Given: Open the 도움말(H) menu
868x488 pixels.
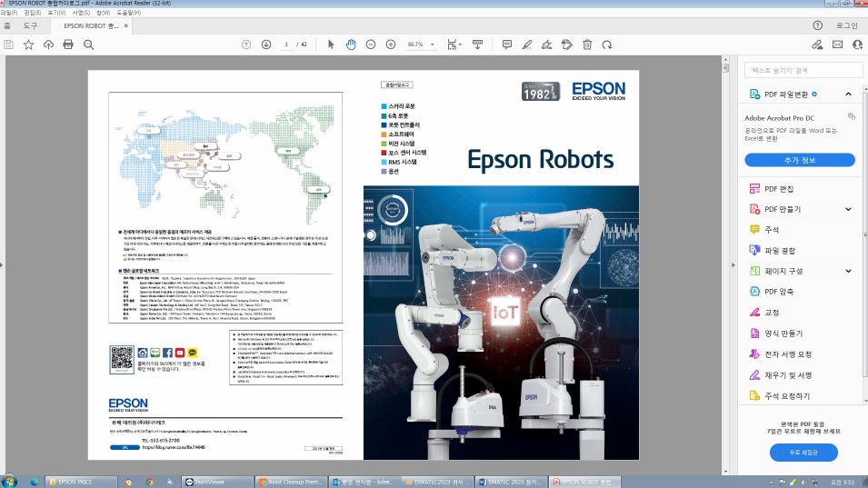Looking at the screenshot, I should coord(129,12).
